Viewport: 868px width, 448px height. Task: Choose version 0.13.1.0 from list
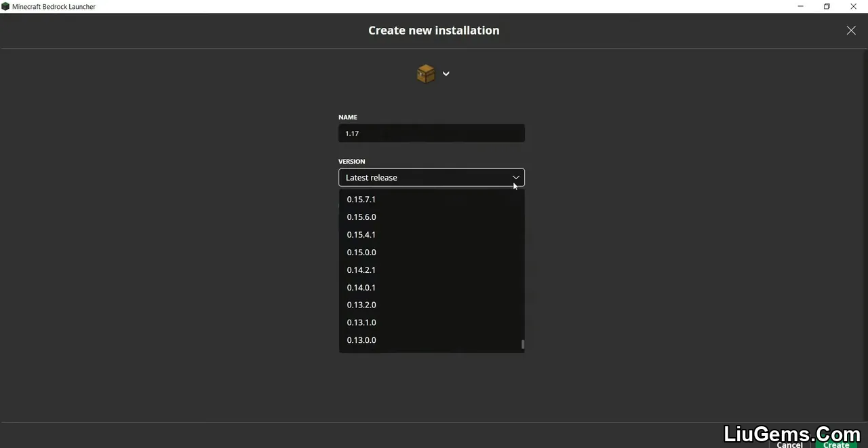click(x=431, y=322)
